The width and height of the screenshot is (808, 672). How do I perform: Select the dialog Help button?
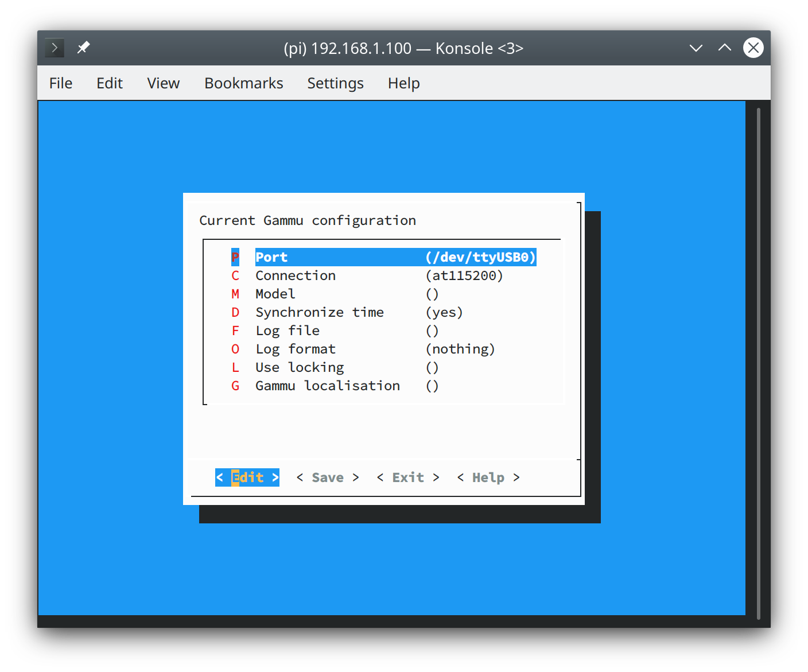pyautogui.click(x=488, y=477)
